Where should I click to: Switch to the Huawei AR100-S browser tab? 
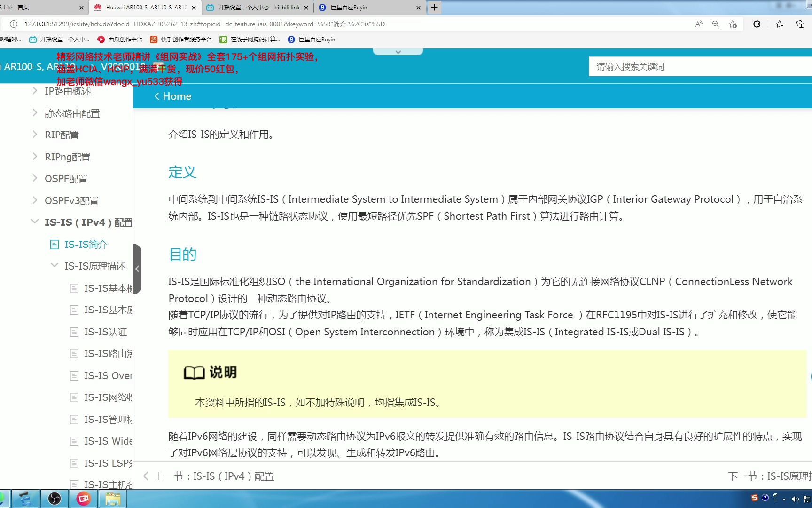click(x=145, y=7)
